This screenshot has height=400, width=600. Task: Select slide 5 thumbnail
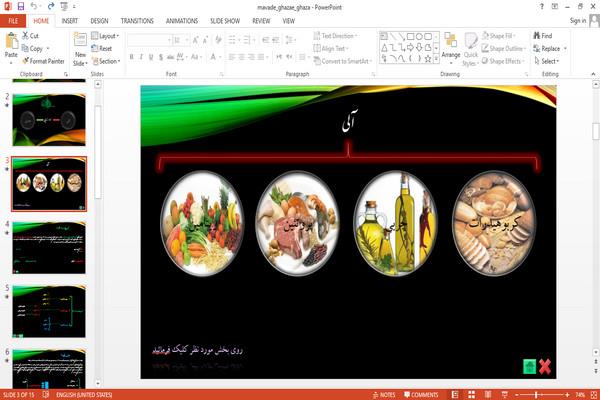49,311
